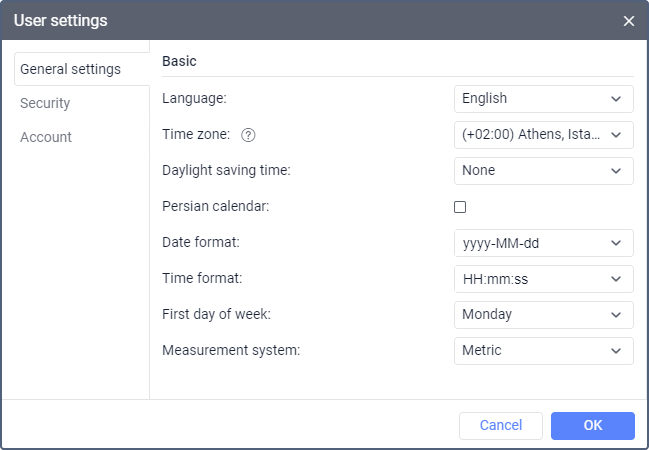Image resolution: width=649 pixels, height=450 pixels.
Task: Open the Language dropdown
Action: (543, 99)
